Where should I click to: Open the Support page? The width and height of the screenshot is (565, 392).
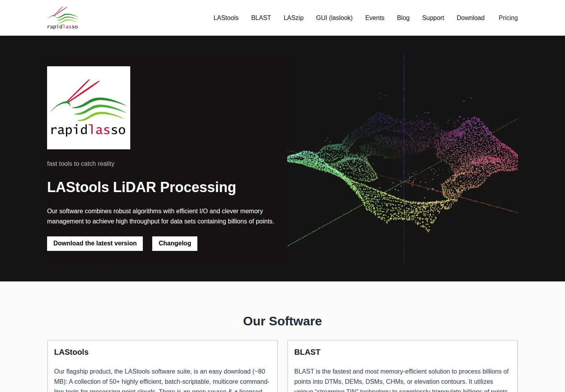point(433,18)
